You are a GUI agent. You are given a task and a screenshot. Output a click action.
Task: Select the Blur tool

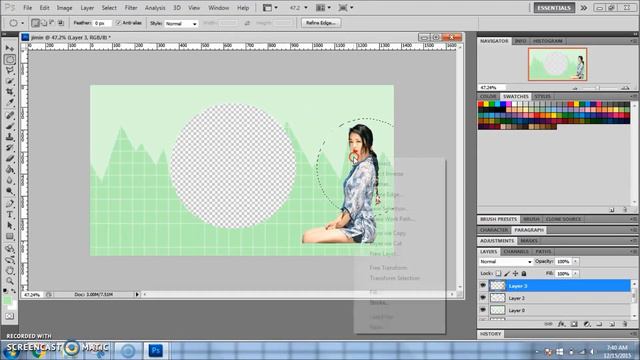coord(10,180)
